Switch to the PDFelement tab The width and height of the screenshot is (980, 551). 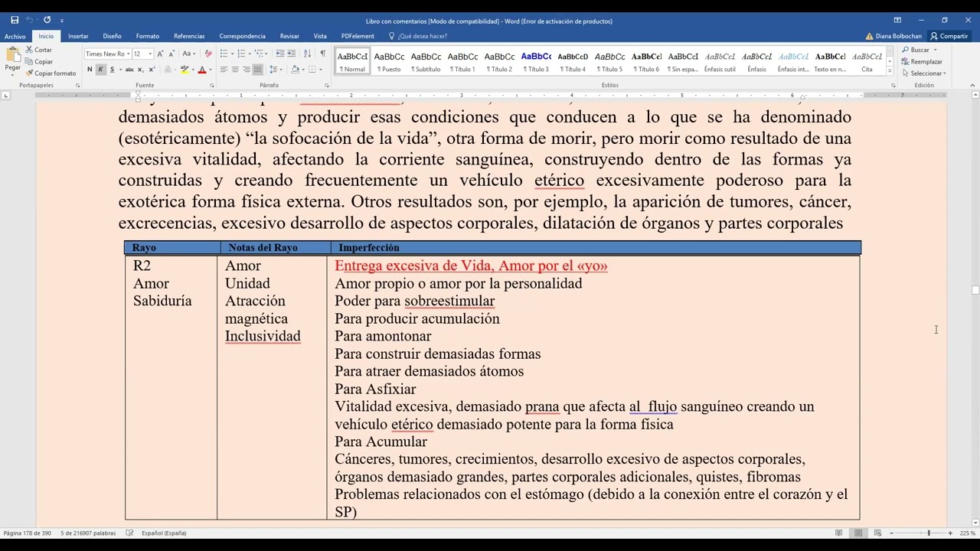(358, 36)
